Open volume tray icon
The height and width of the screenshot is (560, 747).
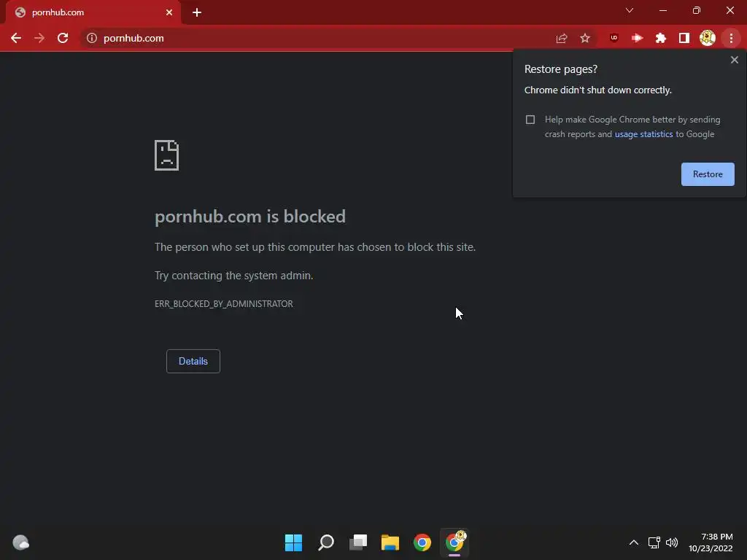(672, 542)
